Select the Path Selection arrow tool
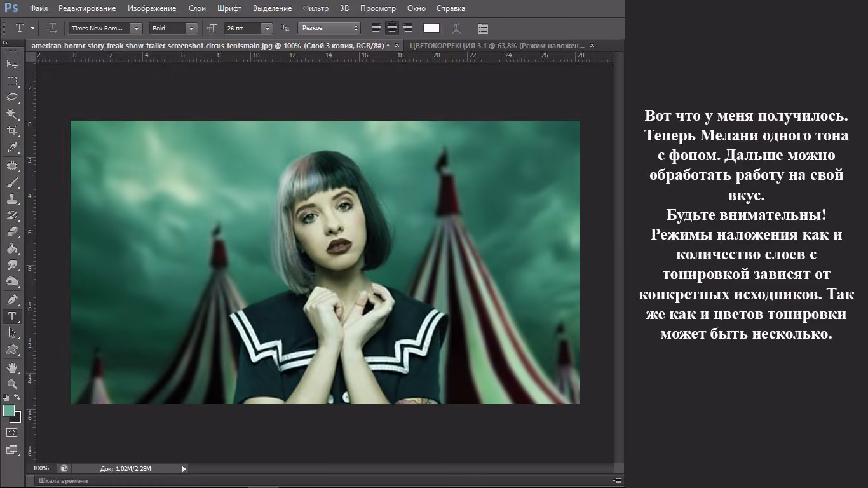The image size is (868, 488). 11,332
